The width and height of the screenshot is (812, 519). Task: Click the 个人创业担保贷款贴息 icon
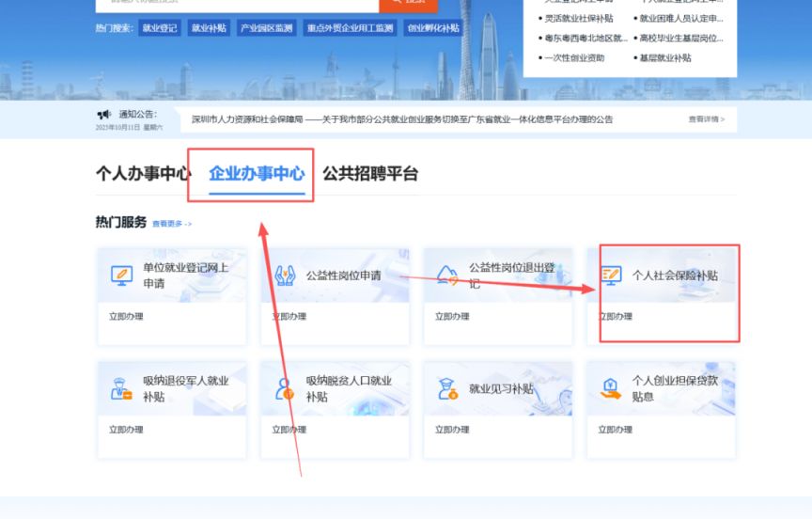click(611, 389)
